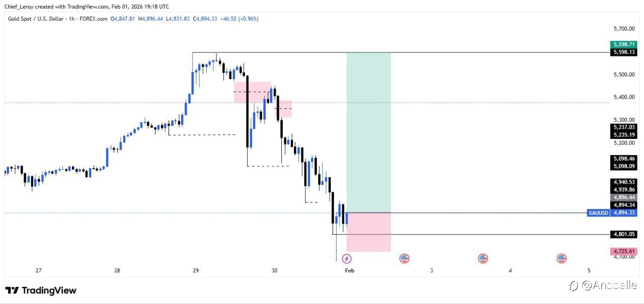Screen dimensions: 644x304
Task: Open the US flag event nearest Feb
Action: 404,259
